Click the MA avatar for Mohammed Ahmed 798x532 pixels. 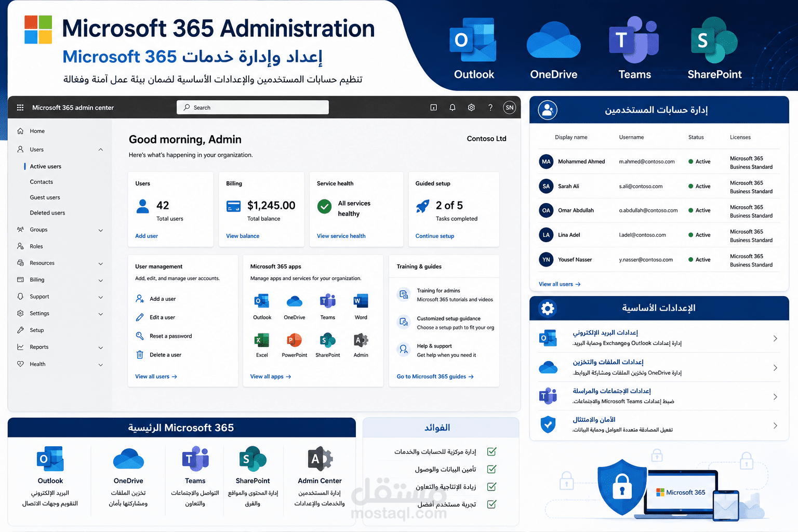tap(546, 162)
